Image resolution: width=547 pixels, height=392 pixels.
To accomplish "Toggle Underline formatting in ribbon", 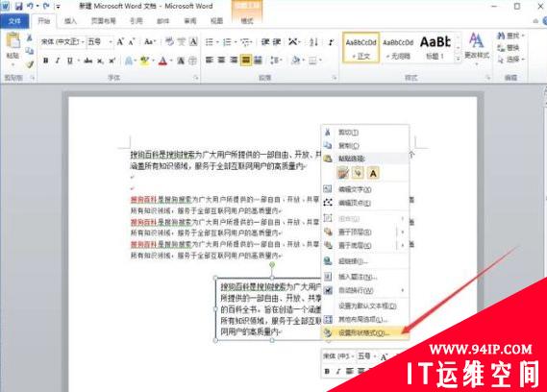I will [70, 61].
